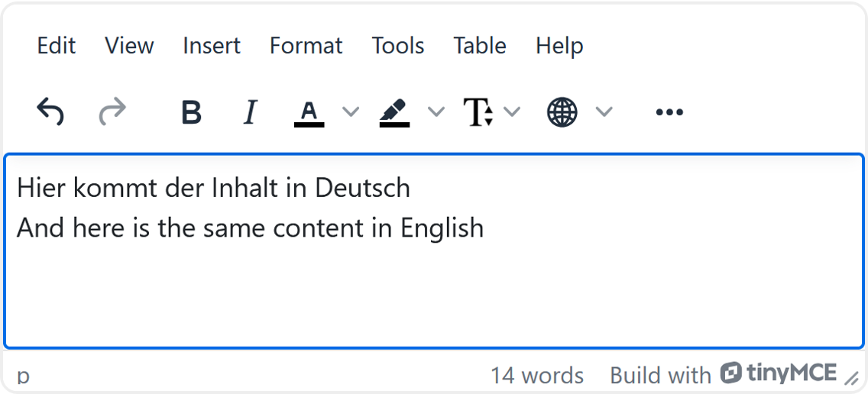Click the language globe icon
Screen dimensions: 868x394
[x=562, y=112]
